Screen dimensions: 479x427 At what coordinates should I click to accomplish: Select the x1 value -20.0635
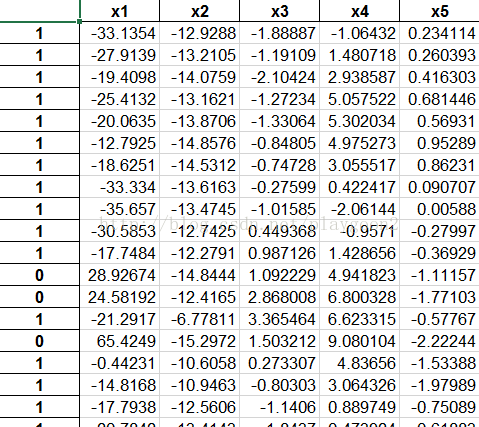[120, 121]
